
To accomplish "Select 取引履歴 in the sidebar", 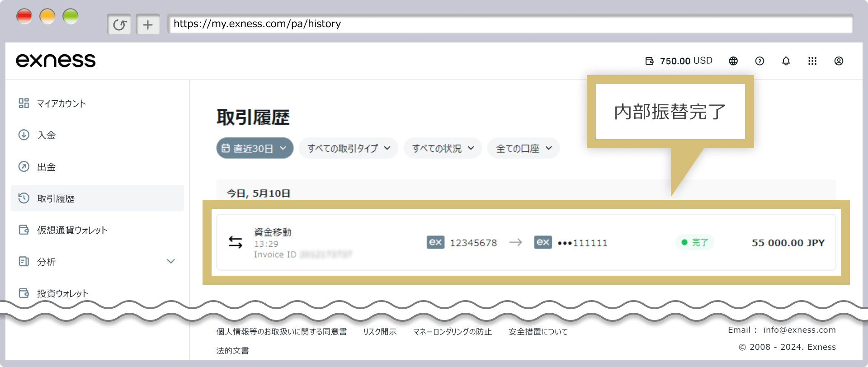I will [x=97, y=198].
